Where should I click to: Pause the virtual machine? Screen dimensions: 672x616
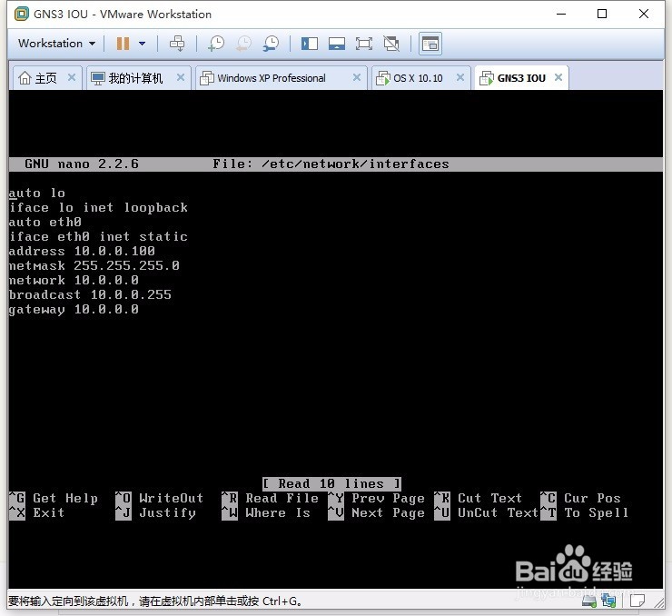tap(123, 44)
